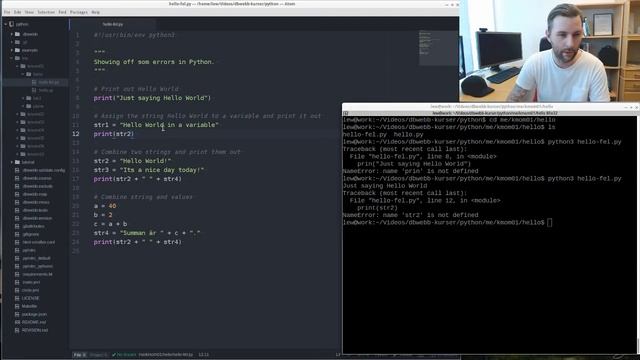Collapse the me folder in tree
The height and width of the screenshot is (360, 640).
pyautogui.click(x=12, y=58)
